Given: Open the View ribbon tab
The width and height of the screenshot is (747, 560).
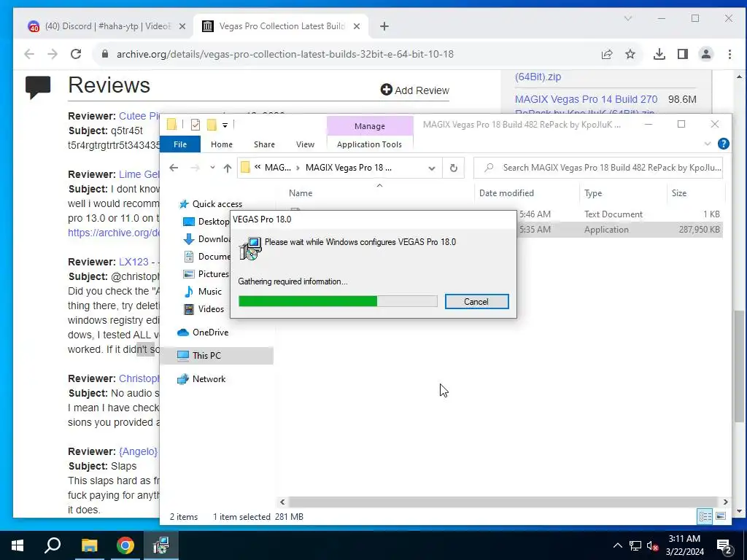Looking at the screenshot, I should click(x=305, y=144).
